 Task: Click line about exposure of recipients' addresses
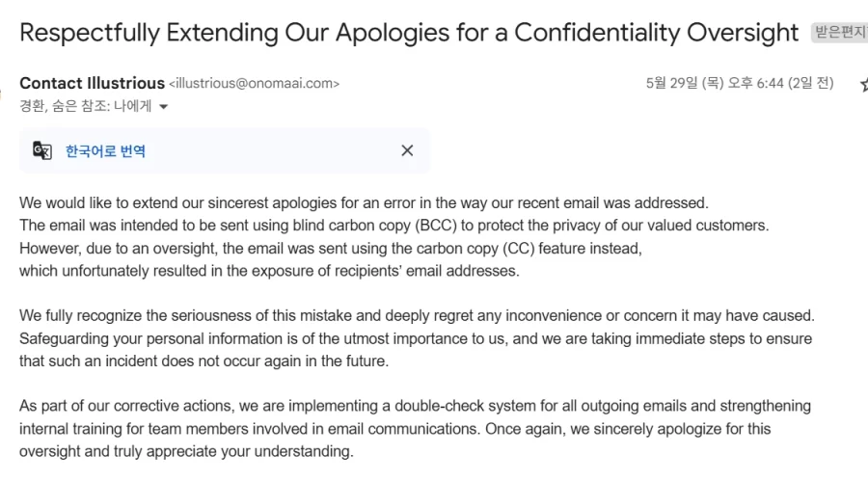pyautogui.click(x=270, y=271)
